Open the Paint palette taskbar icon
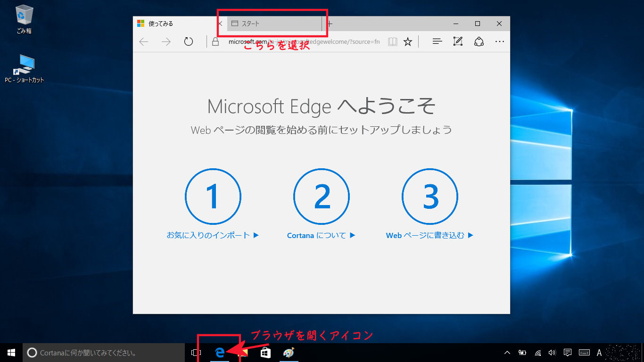The height and width of the screenshot is (362, 644). (x=289, y=353)
